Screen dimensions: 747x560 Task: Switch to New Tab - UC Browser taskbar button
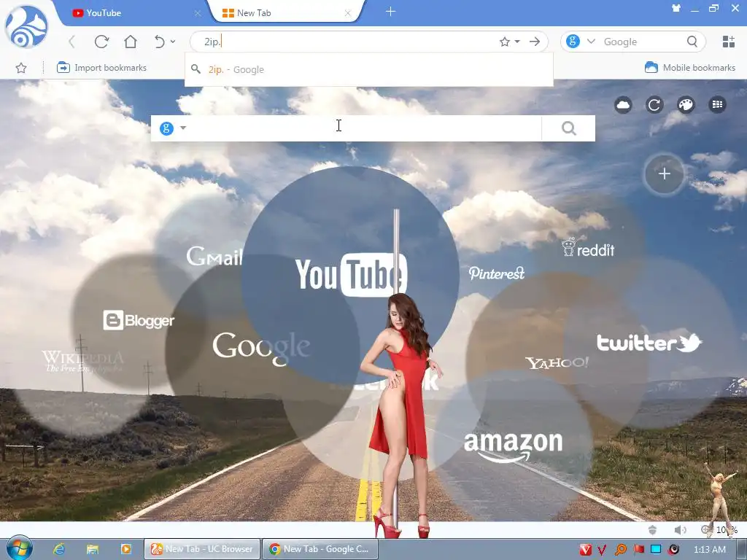[202, 549]
